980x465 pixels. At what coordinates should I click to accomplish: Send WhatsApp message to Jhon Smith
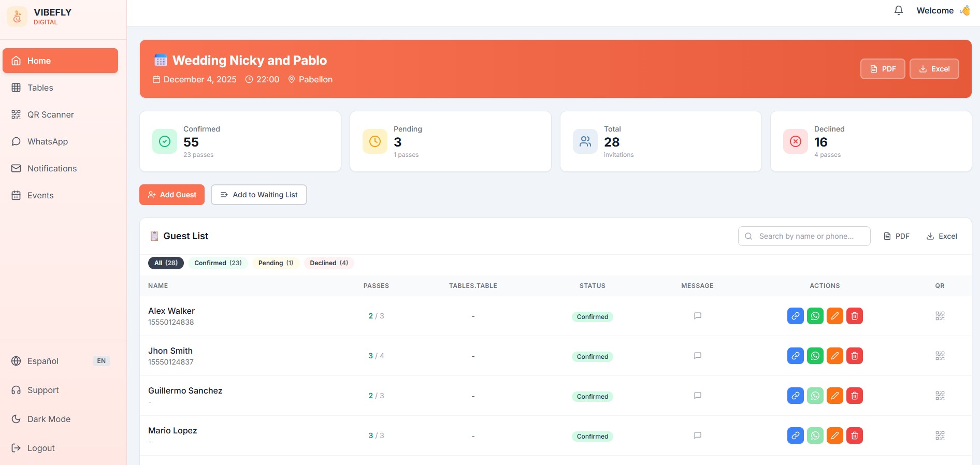[815, 356]
